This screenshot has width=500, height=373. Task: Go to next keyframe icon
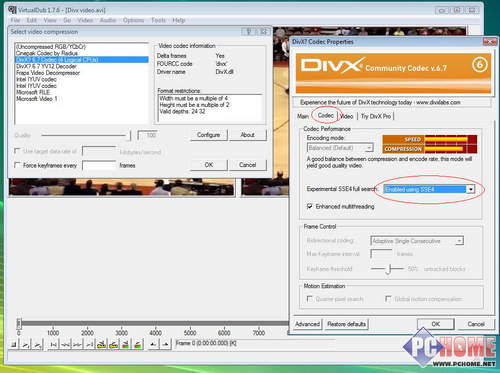pos(114,344)
